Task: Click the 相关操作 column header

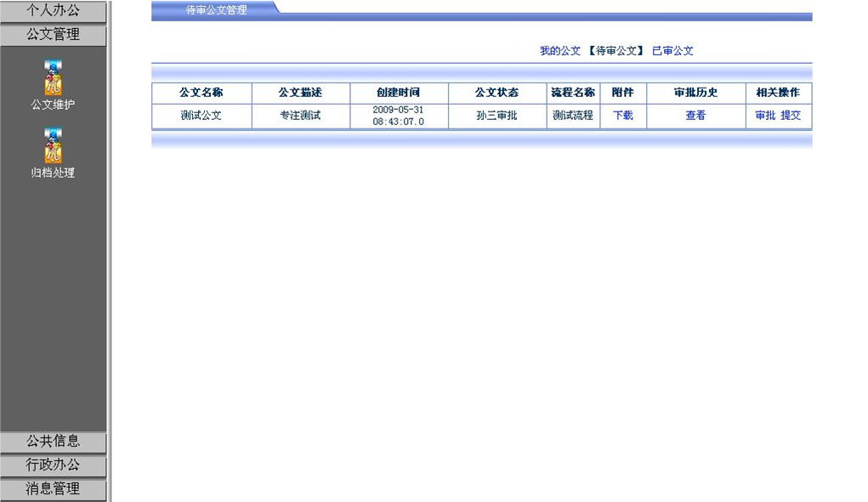Action: 779,93
